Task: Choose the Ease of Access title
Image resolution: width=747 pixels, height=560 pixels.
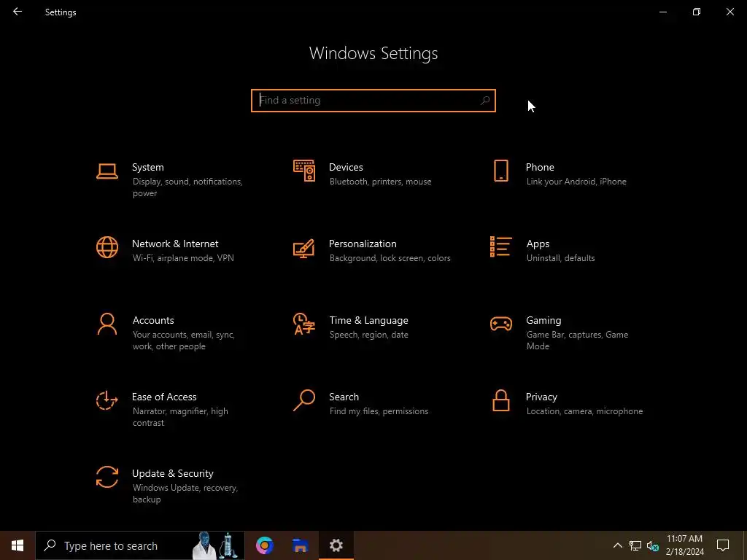Action: pos(164,397)
